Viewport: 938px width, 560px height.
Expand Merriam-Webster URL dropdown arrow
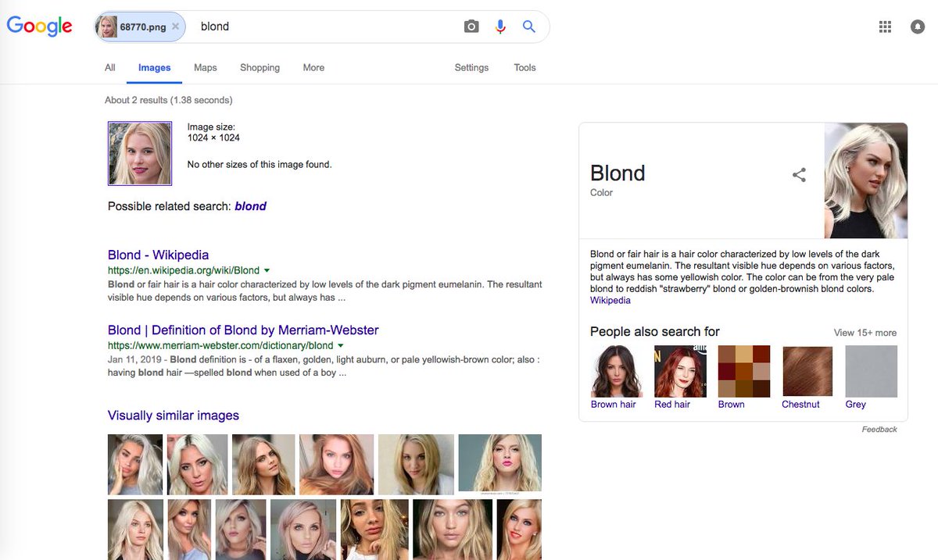341,345
